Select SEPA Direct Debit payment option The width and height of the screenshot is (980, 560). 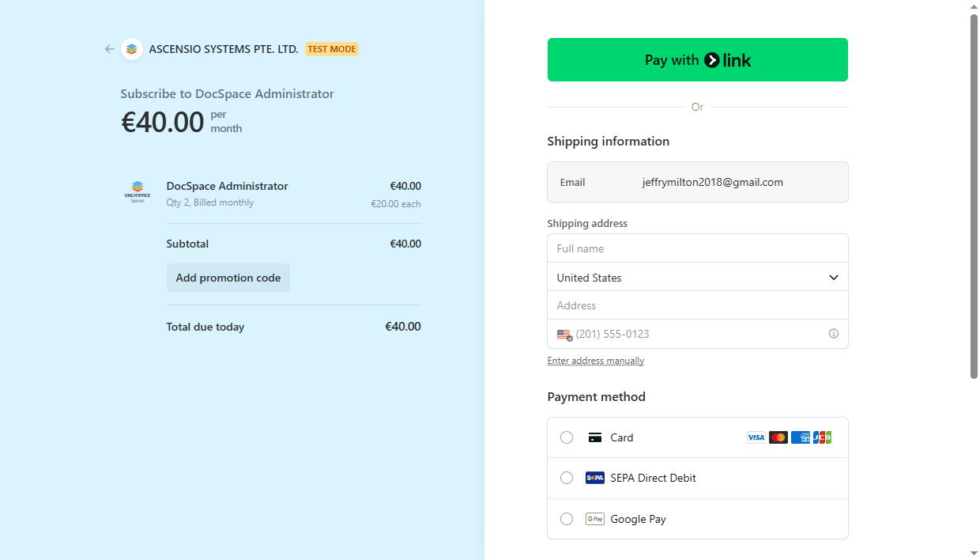pyautogui.click(x=567, y=478)
